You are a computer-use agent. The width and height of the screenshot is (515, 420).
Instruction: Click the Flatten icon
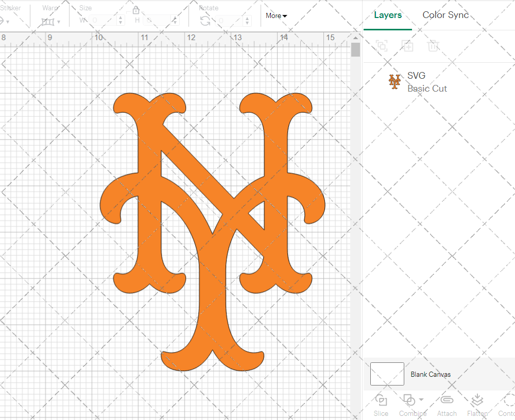pyautogui.click(x=477, y=400)
